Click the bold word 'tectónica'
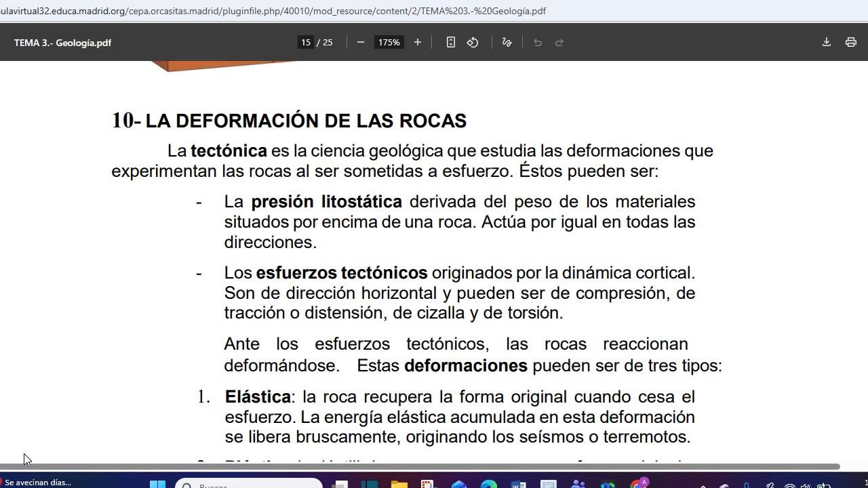 pyautogui.click(x=229, y=150)
